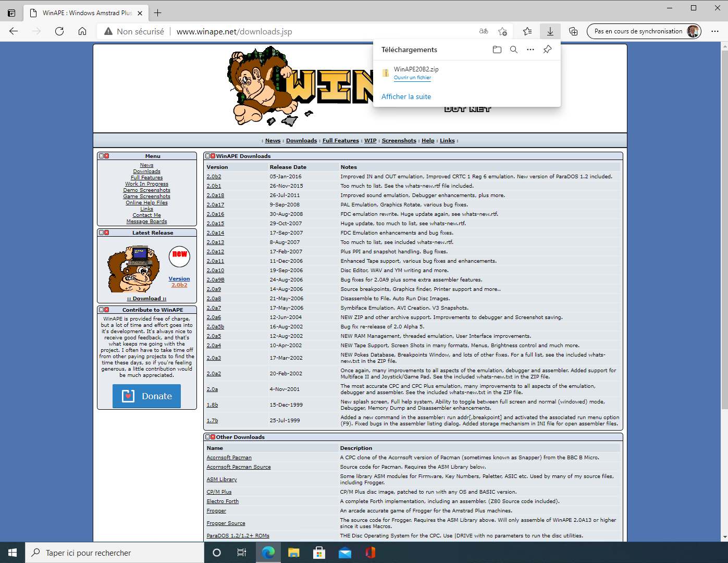Open more options in downloads panel
The height and width of the screenshot is (563, 728).
click(x=530, y=50)
